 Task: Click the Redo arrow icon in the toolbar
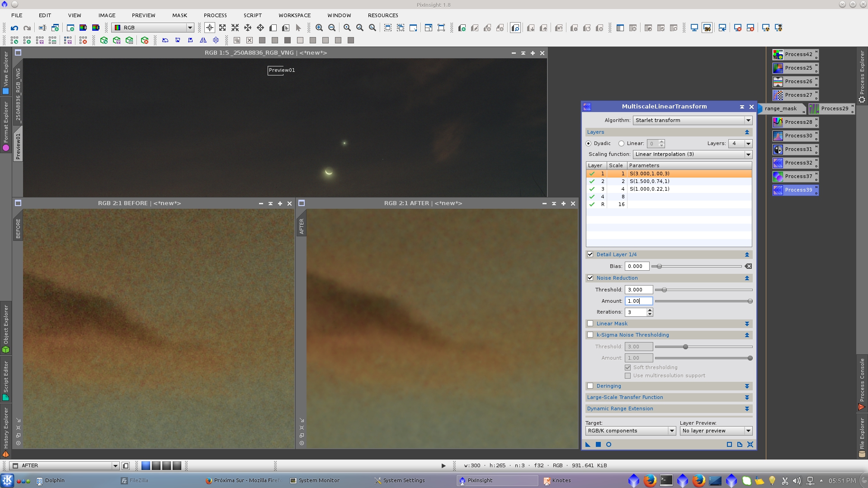27,28
